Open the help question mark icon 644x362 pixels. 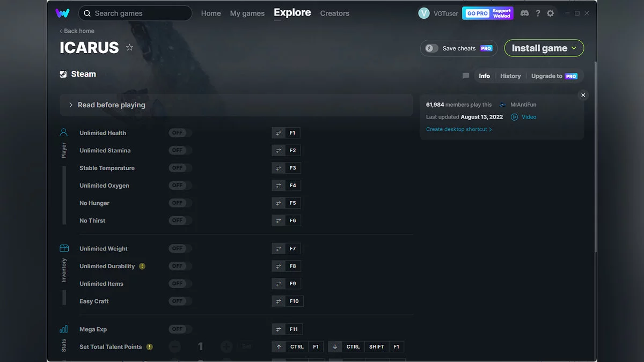tap(538, 13)
